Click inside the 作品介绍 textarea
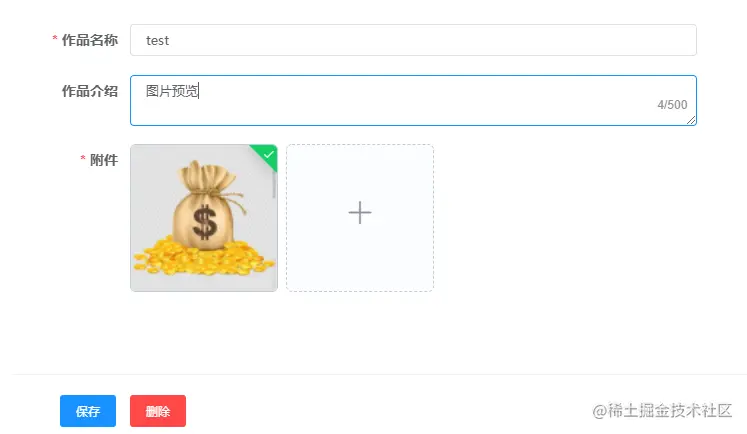Viewport: 747px width, 434px height. (x=413, y=101)
